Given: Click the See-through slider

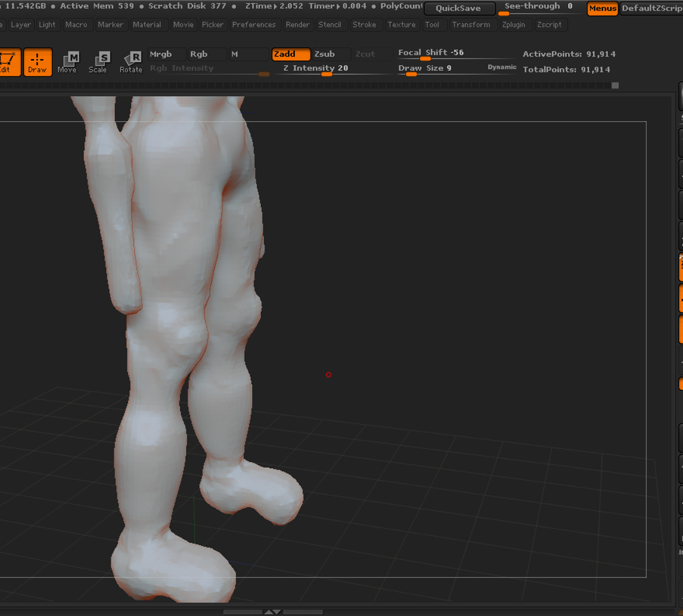Looking at the screenshot, I should tap(541, 8).
